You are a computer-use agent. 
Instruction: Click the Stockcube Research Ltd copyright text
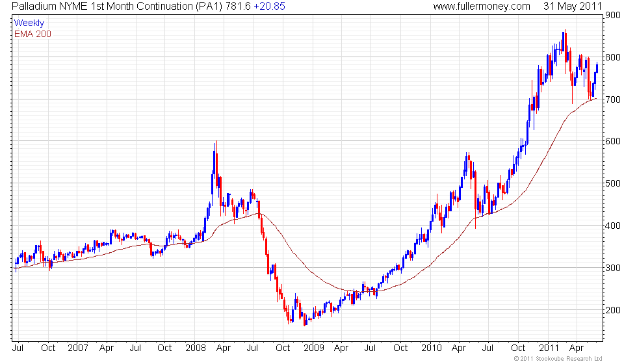558,359
